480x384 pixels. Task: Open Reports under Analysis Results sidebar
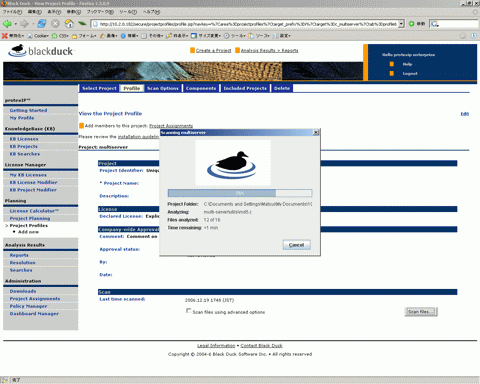click(19, 255)
